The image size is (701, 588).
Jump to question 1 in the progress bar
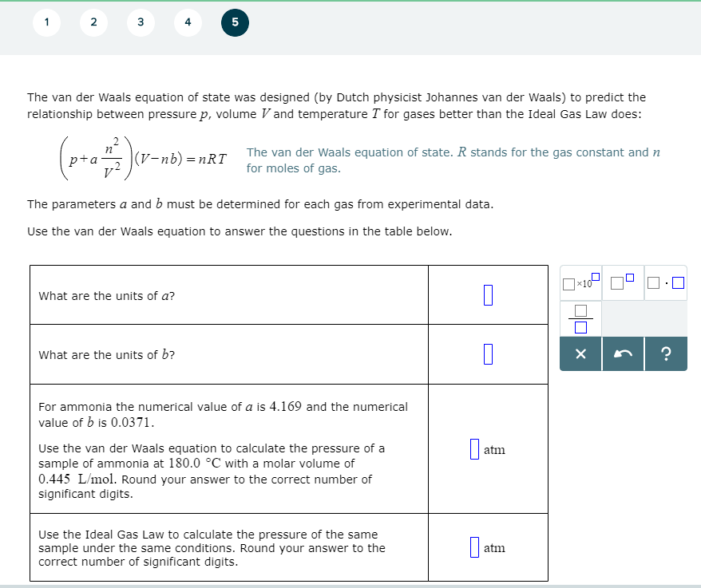(x=46, y=22)
